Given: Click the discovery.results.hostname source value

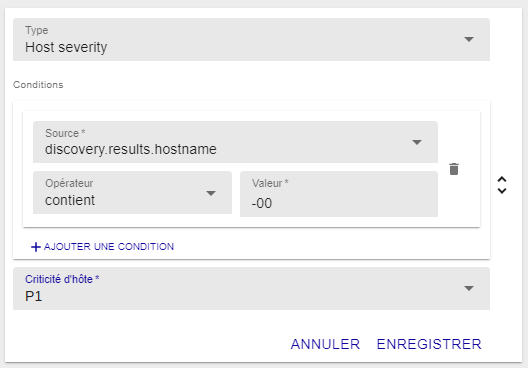Looking at the screenshot, I should pyautogui.click(x=131, y=149).
